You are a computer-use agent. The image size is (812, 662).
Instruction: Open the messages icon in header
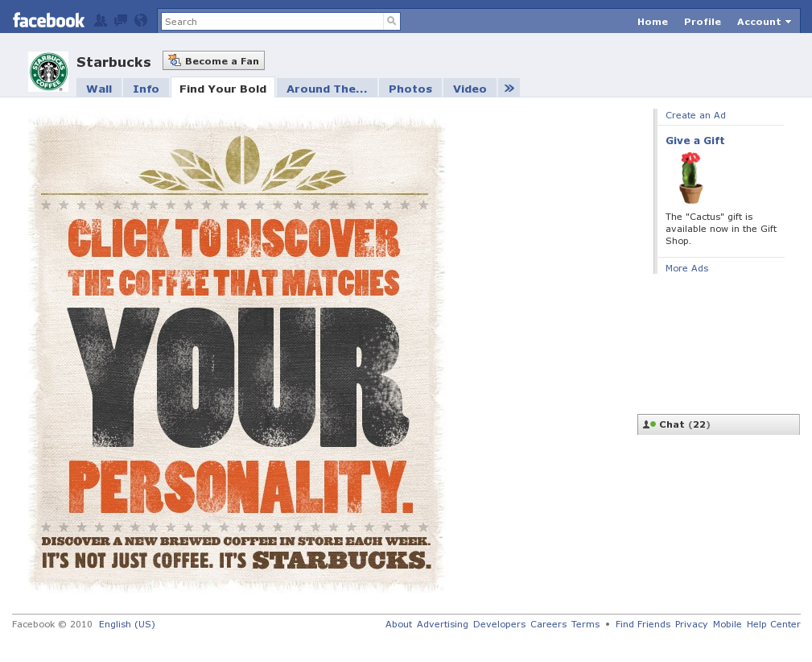[121, 21]
